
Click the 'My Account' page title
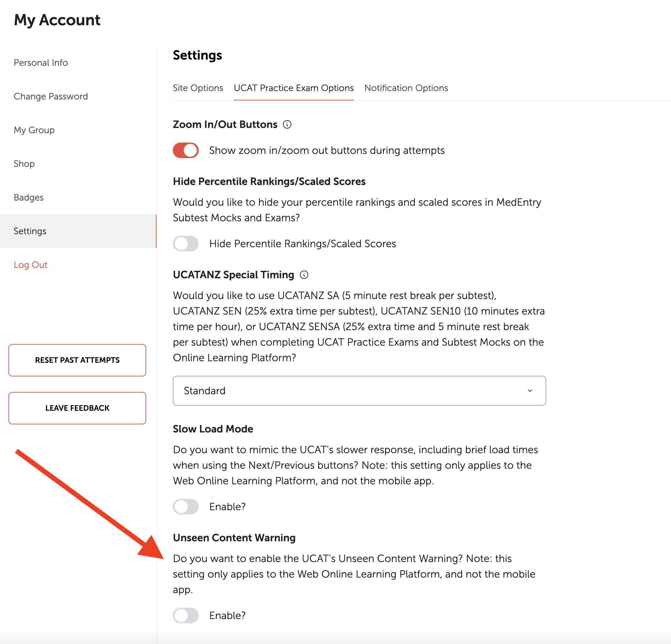tap(57, 20)
